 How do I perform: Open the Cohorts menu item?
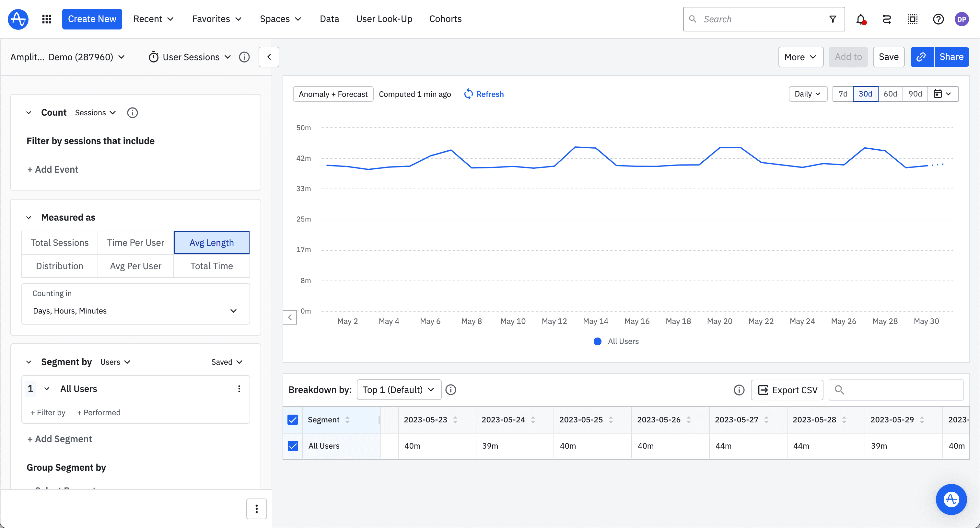[445, 19]
